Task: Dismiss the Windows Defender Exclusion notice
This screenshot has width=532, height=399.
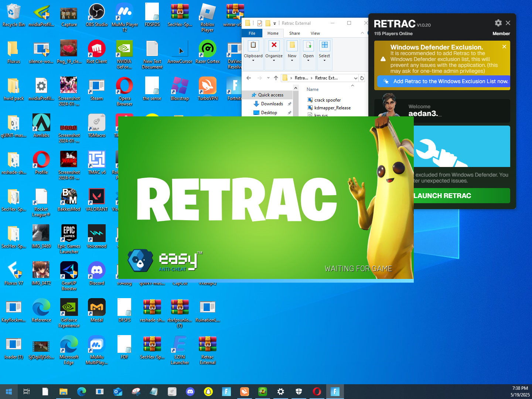Action: tap(504, 47)
